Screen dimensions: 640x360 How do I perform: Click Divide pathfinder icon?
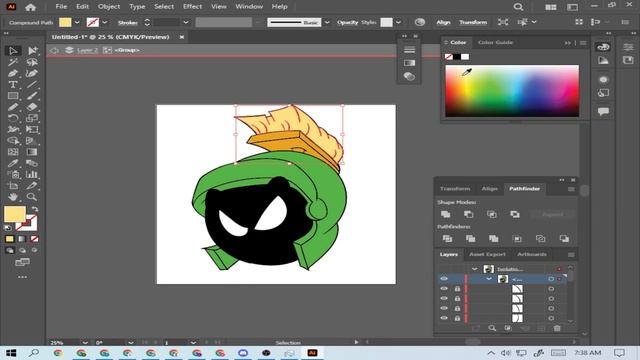pyautogui.click(x=447, y=239)
